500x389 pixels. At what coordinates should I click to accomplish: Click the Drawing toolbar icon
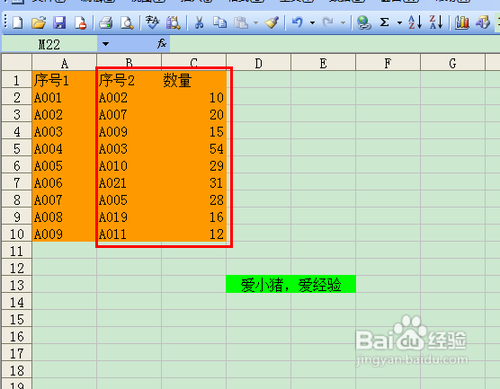point(483,23)
